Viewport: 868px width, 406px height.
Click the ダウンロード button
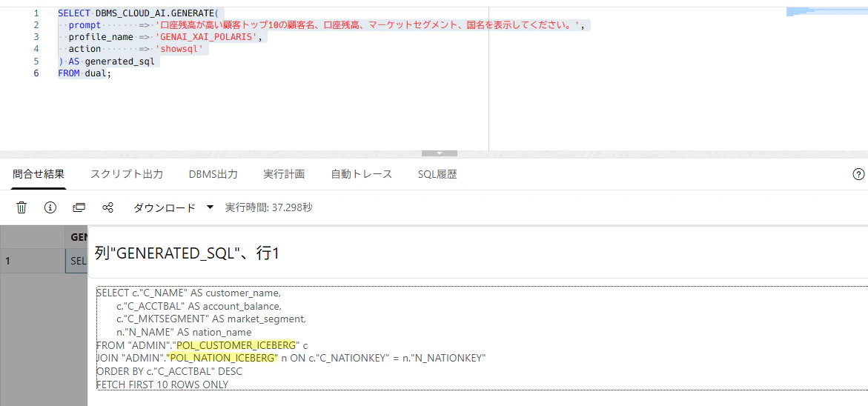[165, 208]
